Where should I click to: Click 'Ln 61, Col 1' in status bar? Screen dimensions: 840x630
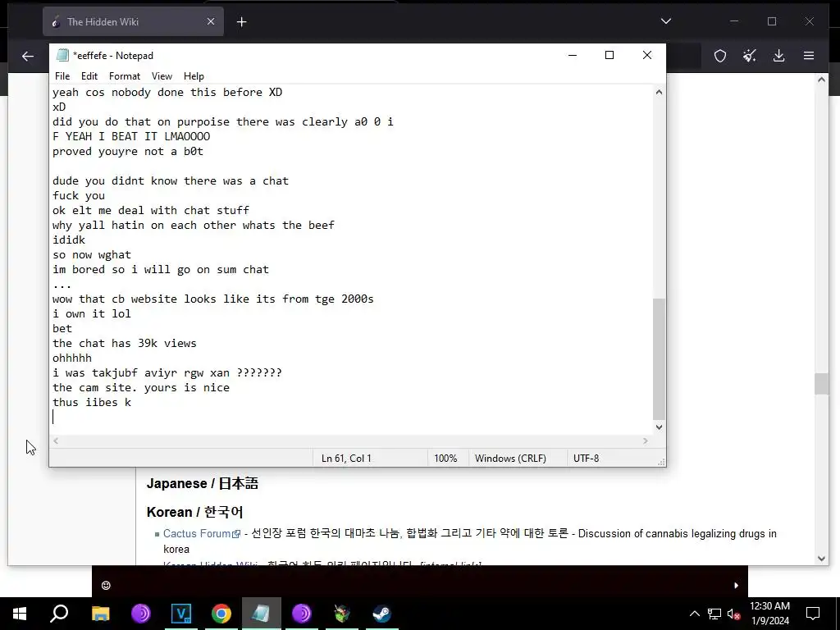[x=346, y=459]
